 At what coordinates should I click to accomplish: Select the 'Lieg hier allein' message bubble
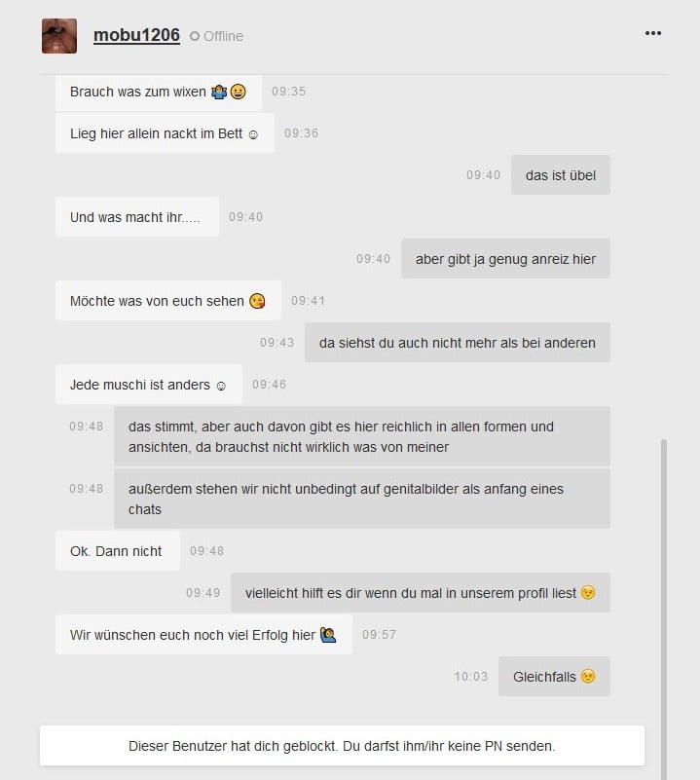click(x=165, y=133)
